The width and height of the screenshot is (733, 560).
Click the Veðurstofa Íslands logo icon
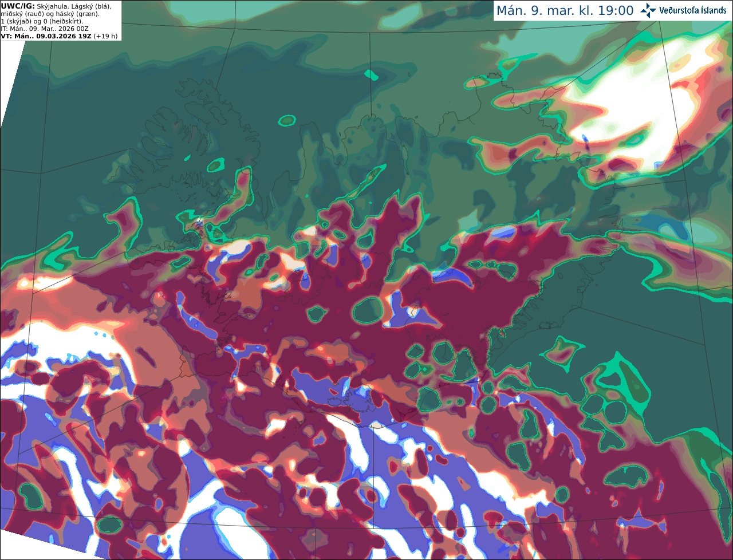click(x=648, y=10)
